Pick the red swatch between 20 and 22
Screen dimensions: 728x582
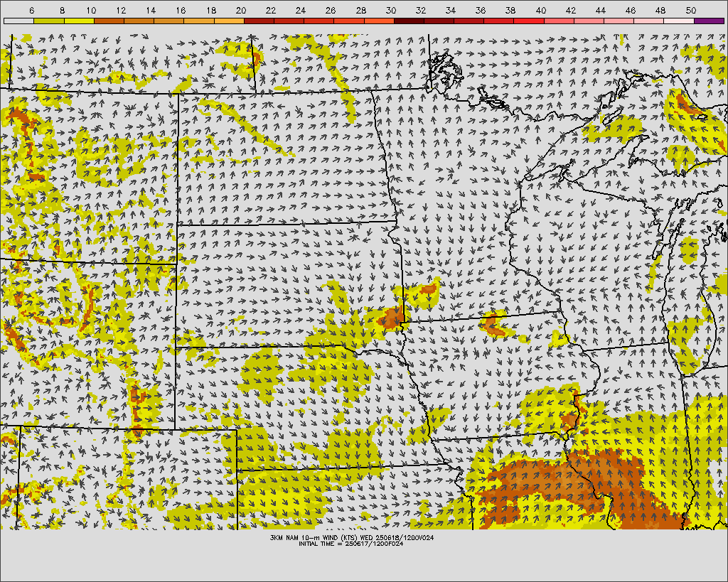[259, 21]
